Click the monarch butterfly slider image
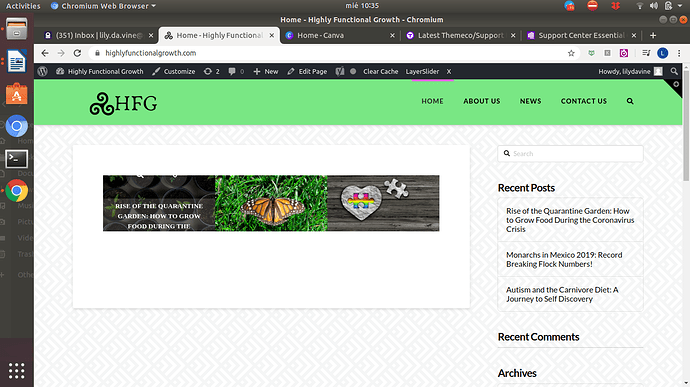690x387 pixels. (271, 203)
